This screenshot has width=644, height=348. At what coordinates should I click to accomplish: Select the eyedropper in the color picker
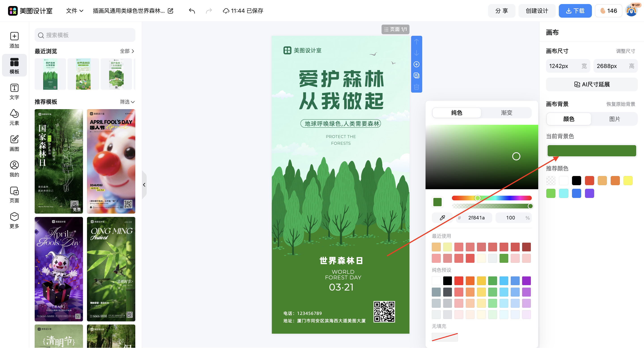point(442,217)
